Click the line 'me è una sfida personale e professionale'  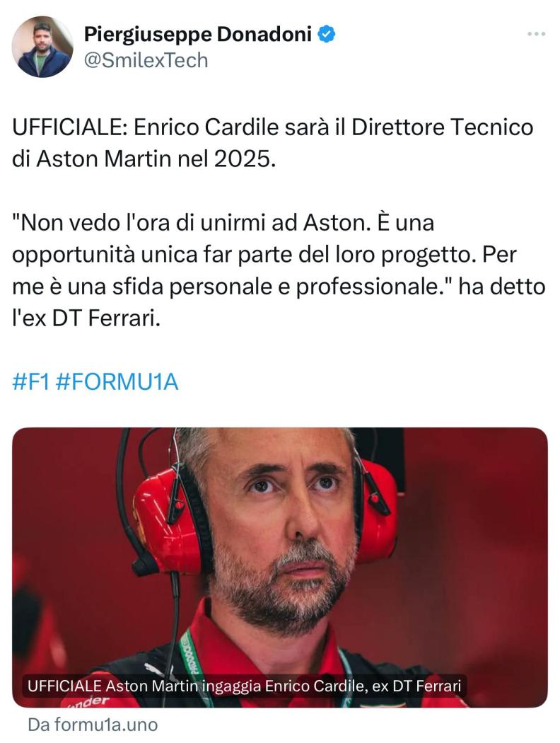click(x=227, y=287)
